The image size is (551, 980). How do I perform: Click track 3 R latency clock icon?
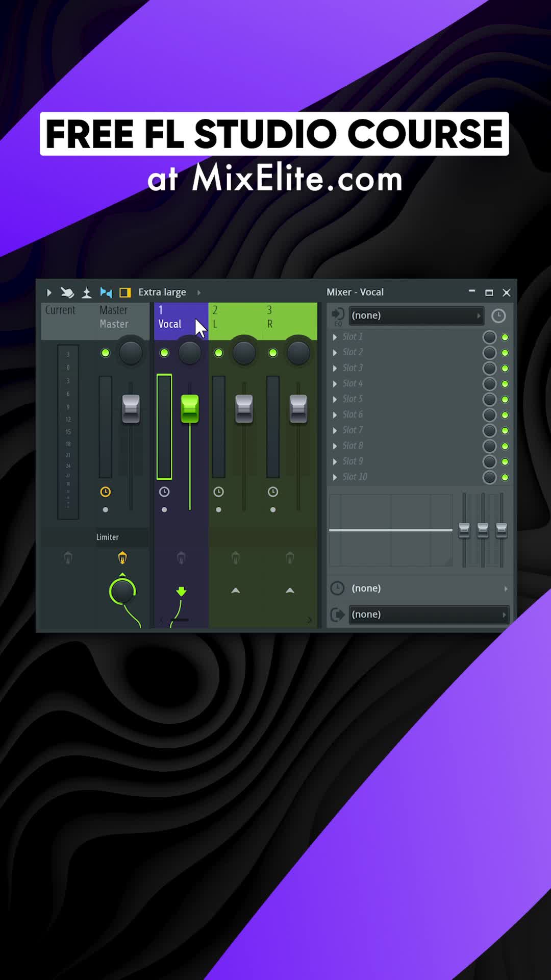(273, 492)
